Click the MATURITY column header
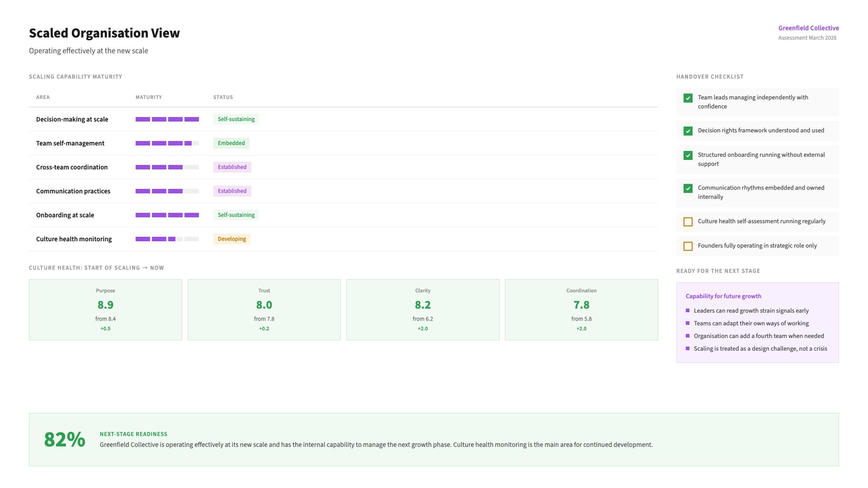This screenshot has height=488, width=868. pyautogui.click(x=149, y=97)
